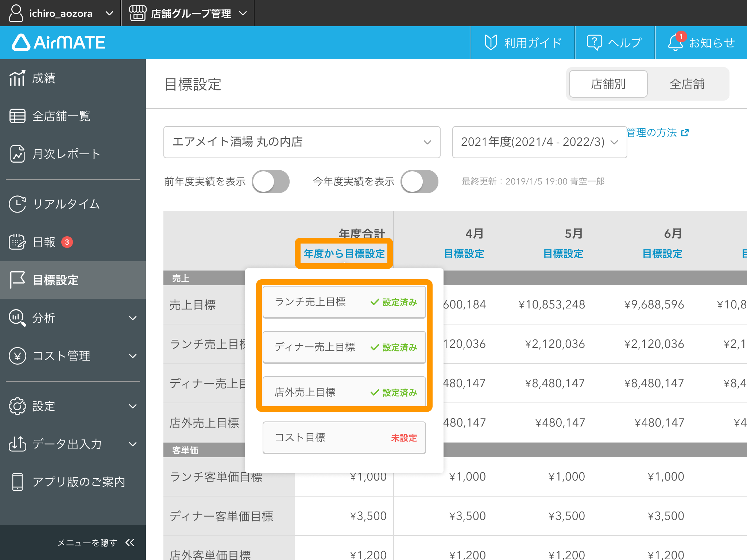The height and width of the screenshot is (560, 747).
Task: Expand the 分析 sidebar submenu chevron
Action: [x=133, y=318]
